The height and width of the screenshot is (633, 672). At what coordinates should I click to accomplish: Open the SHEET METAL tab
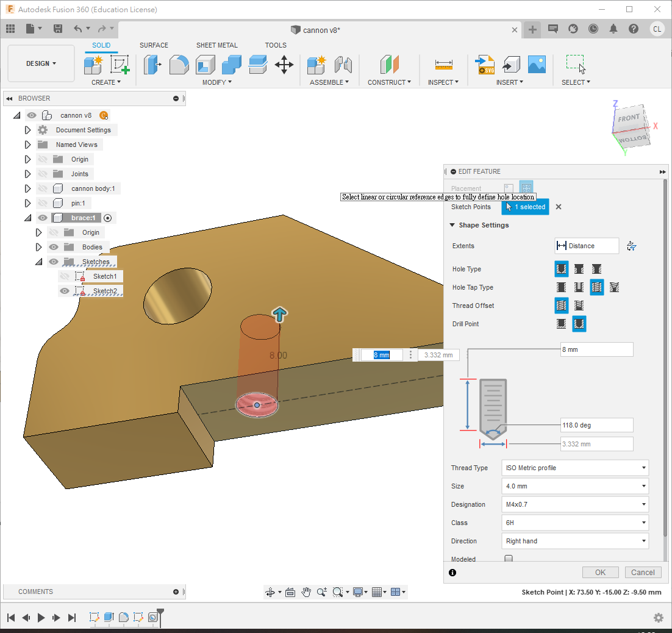(x=216, y=45)
